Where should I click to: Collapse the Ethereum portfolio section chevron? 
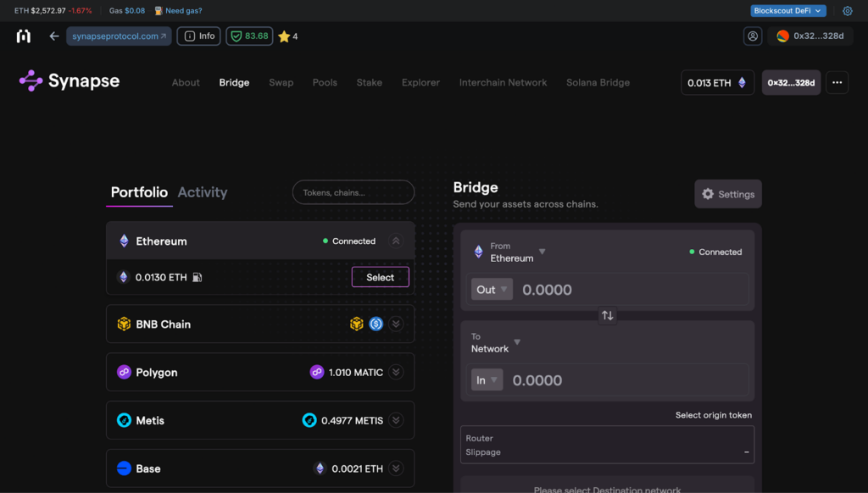pyautogui.click(x=396, y=240)
